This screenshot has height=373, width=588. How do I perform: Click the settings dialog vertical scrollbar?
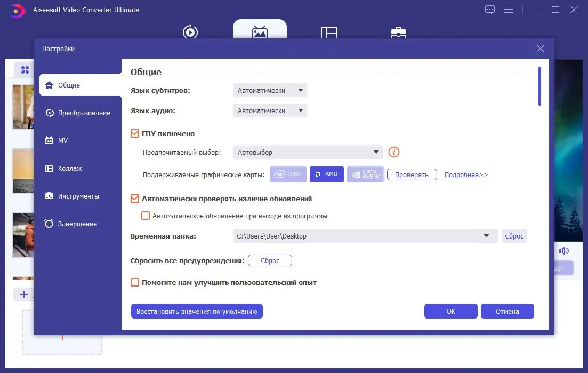click(x=539, y=86)
